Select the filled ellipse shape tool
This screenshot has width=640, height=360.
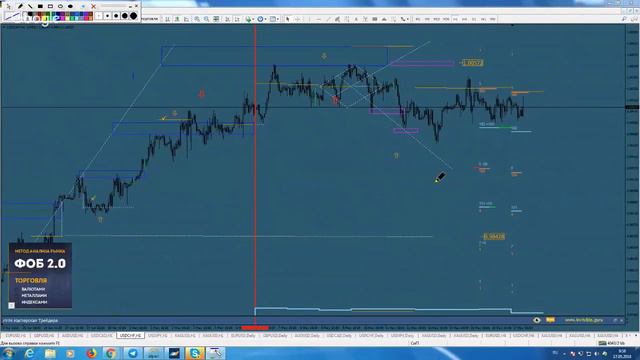coord(70,6)
